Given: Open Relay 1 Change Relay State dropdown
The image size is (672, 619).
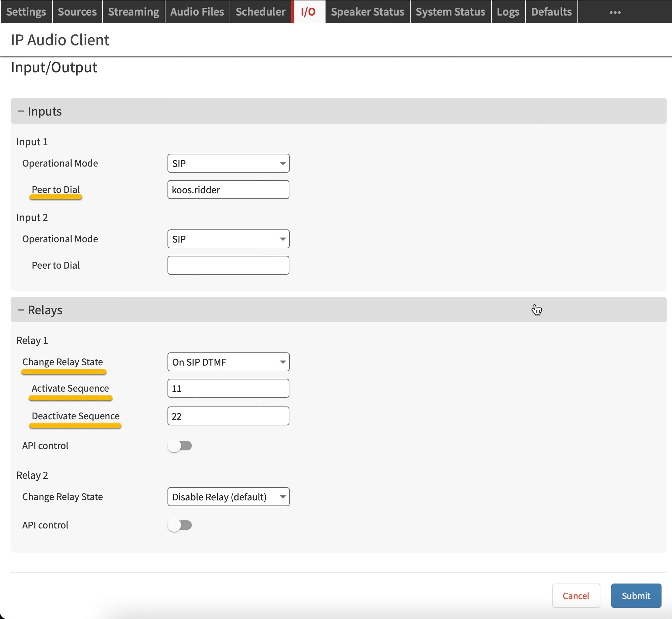Looking at the screenshot, I should pos(228,362).
